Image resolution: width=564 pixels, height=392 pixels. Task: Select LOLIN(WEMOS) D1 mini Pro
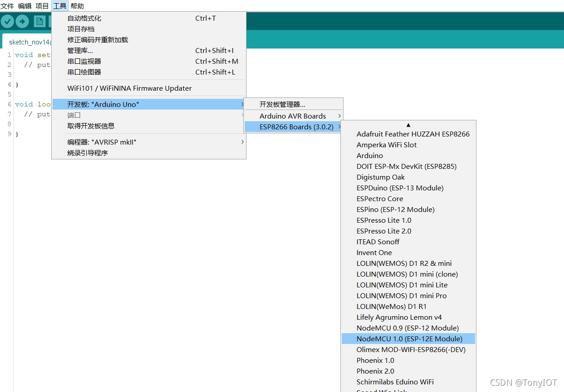click(408, 296)
